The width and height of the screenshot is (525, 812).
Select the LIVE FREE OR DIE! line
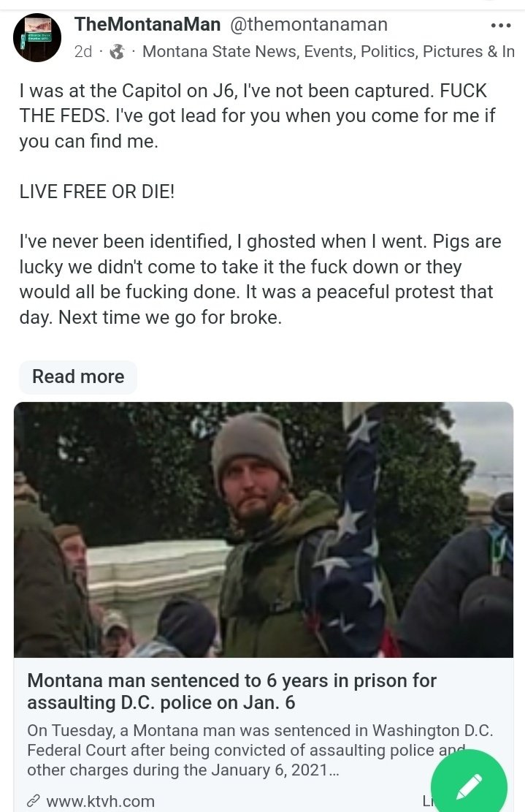[x=96, y=191]
